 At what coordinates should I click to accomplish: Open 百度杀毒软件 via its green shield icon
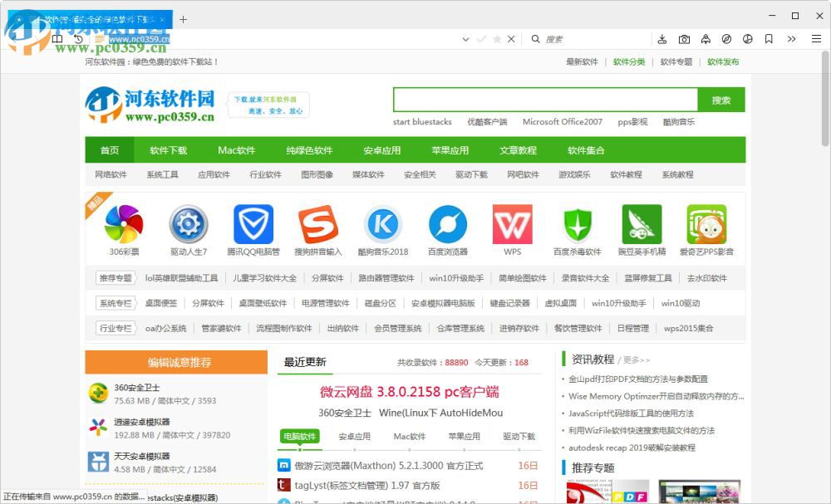(x=577, y=225)
